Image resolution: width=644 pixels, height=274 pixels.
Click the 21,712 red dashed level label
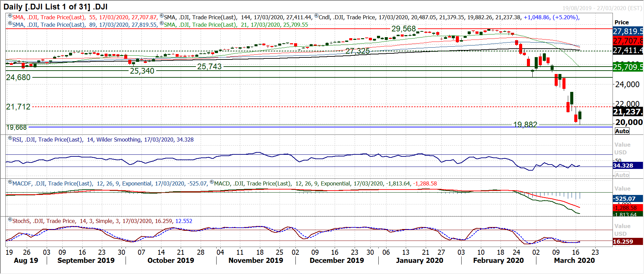(x=18, y=107)
